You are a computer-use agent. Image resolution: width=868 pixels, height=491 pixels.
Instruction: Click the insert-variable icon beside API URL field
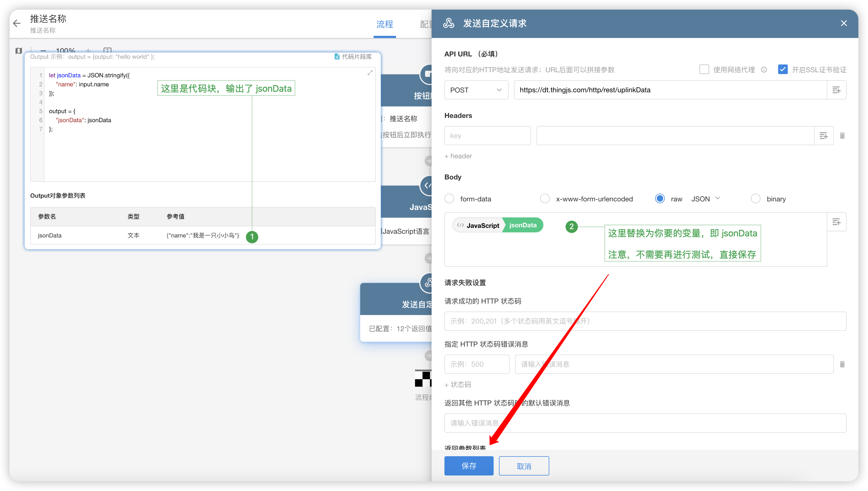836,90
